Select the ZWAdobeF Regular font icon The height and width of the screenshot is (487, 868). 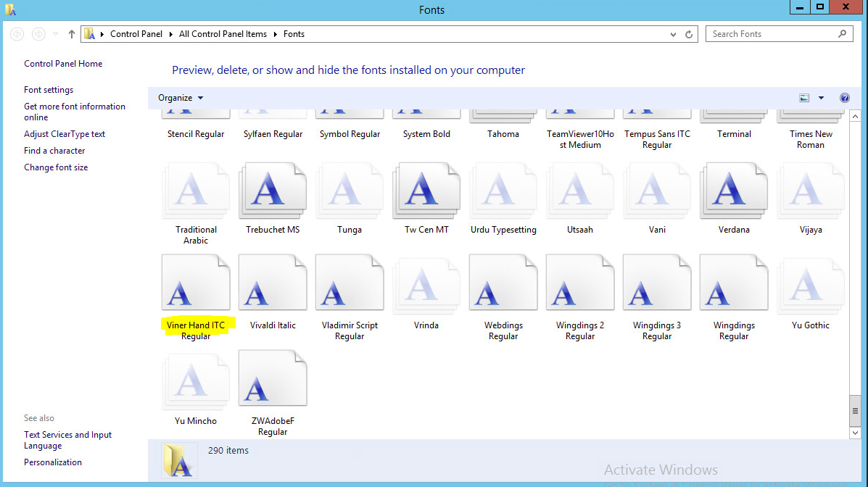[x=273, y=378]
